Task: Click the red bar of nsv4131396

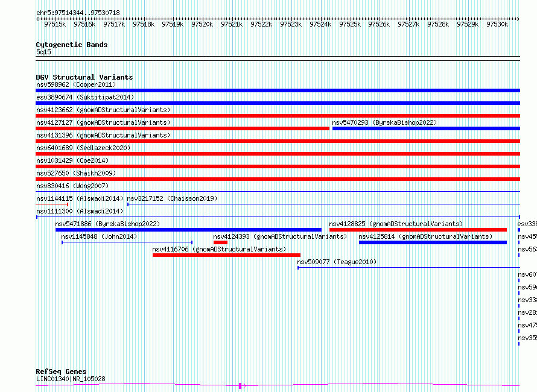Action: [278, 141]
